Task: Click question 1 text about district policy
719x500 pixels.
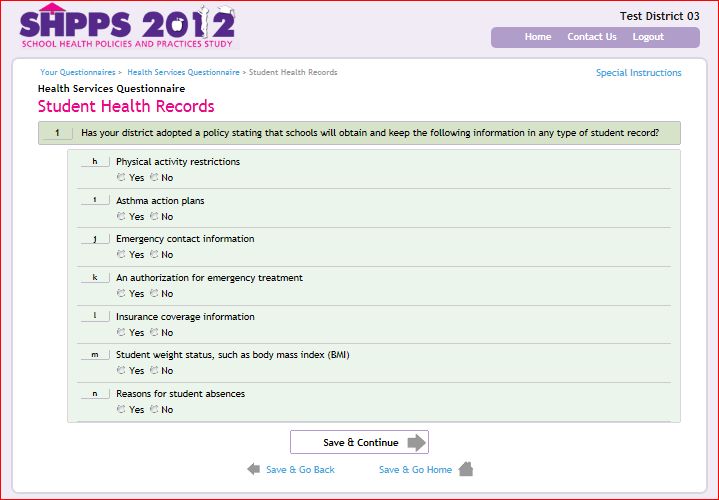Action: click(370, 133)
